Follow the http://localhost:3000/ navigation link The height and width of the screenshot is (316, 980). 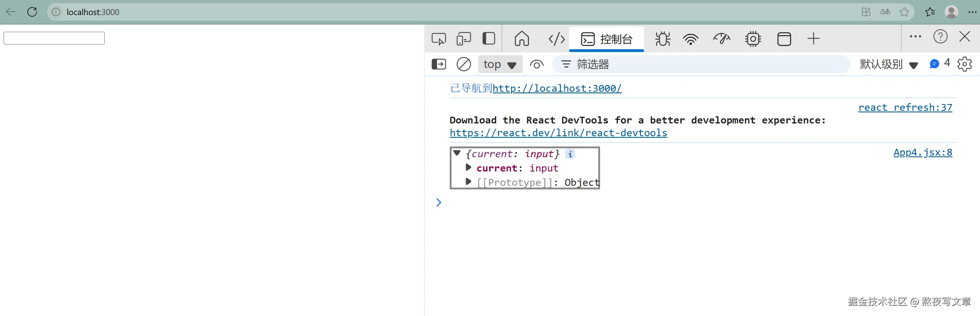(557, 88)
